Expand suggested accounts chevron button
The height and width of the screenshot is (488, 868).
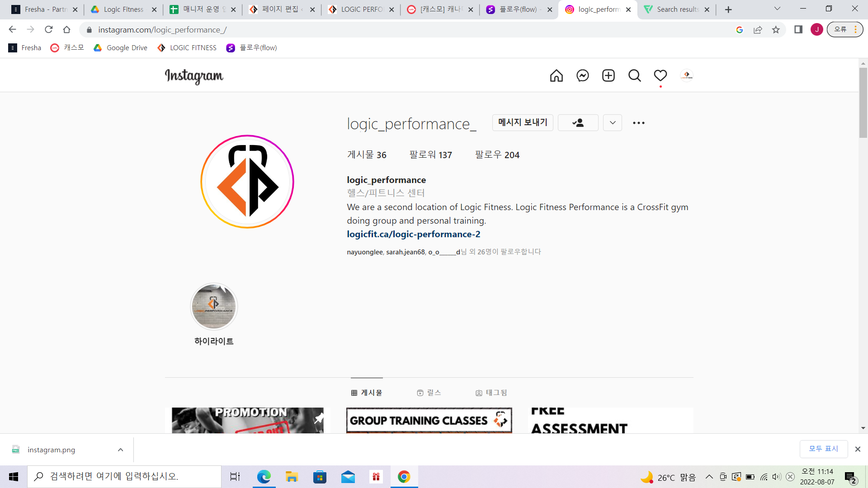[613, 123]
